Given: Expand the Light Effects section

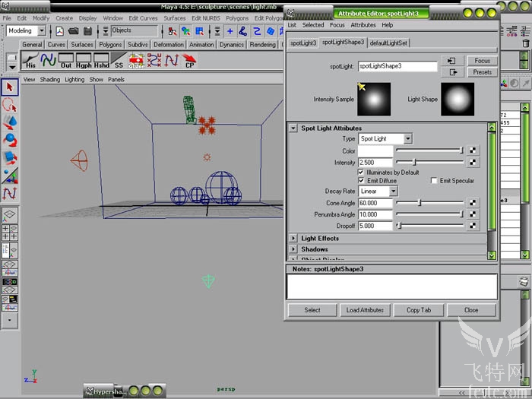Looking at the screenshot, I should [x=293, y=238].
